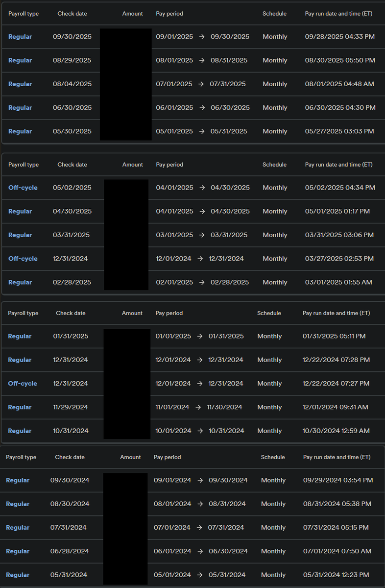This screenshot has height=588, width=385.
Task: Select pay run time 05/27/2025 03:03 PM
Action: (x=339, y=131)
